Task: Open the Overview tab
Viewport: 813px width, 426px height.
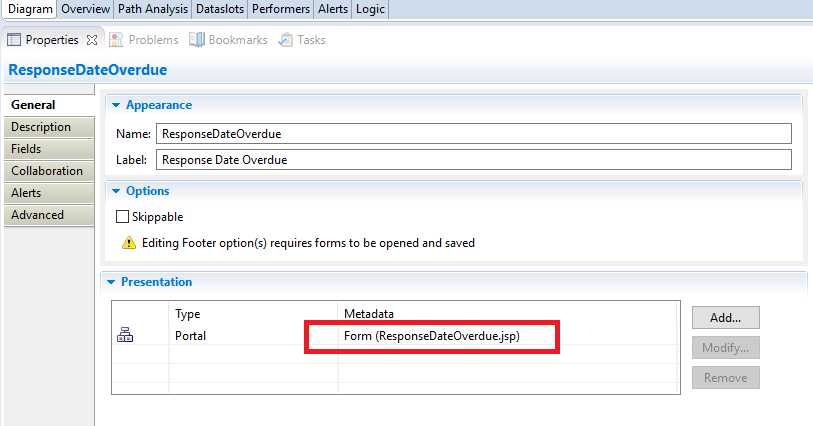Action: point(85,9)
